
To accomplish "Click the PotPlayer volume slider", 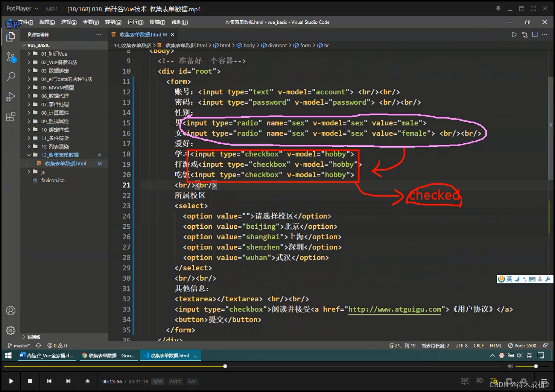I will pos(532,366).
